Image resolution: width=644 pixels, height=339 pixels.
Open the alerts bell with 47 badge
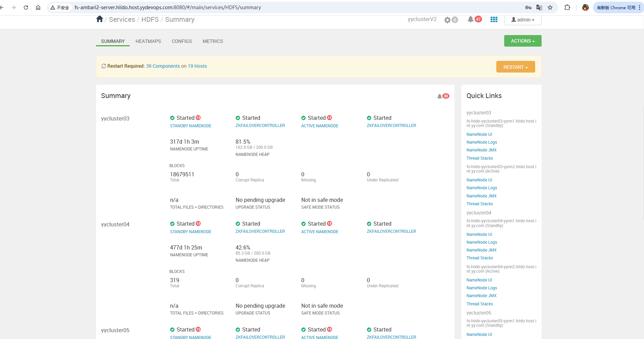(x=470, y=19)
